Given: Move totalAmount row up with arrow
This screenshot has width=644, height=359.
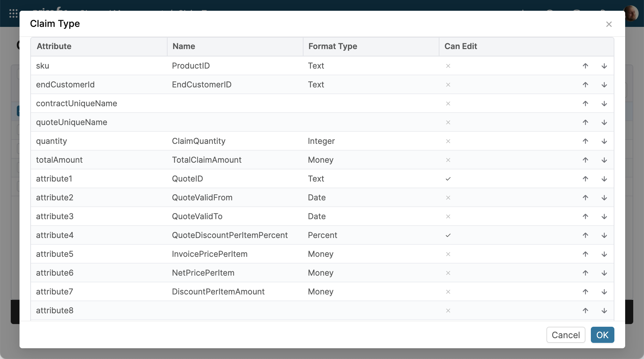Looking at the screenshot, I should [x=585, y=160].
